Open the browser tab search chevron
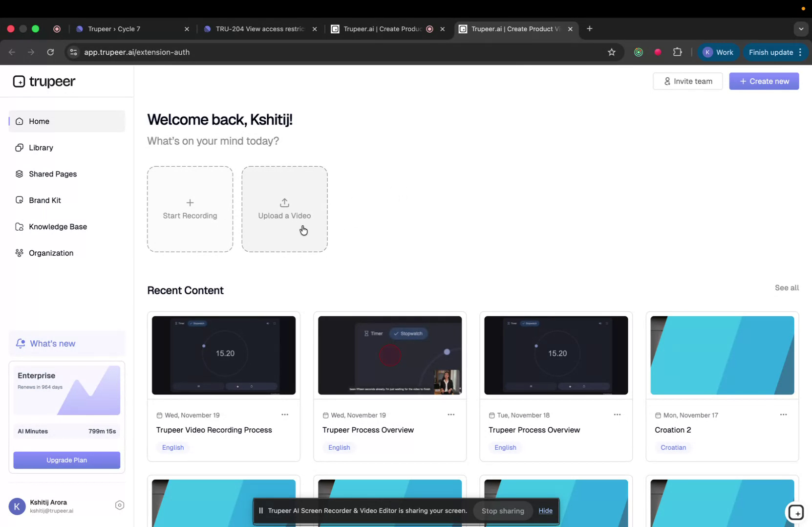812x527 pixels. click(801, 29)
